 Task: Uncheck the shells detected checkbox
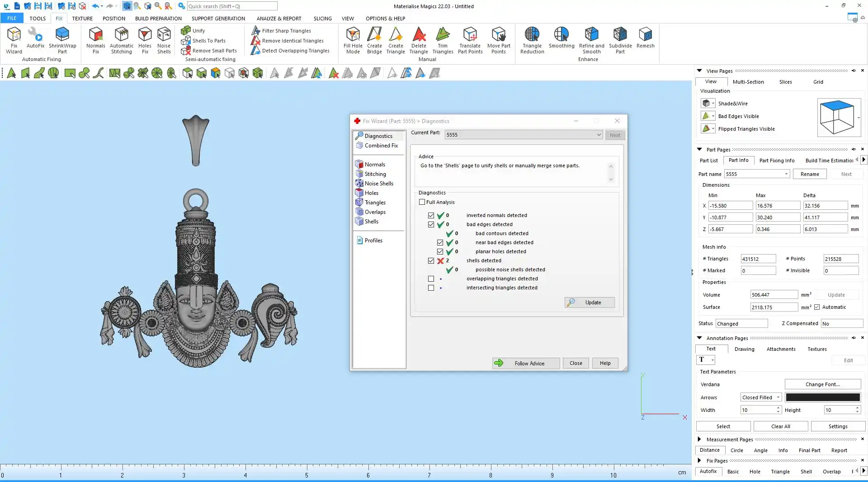[431, 261]
